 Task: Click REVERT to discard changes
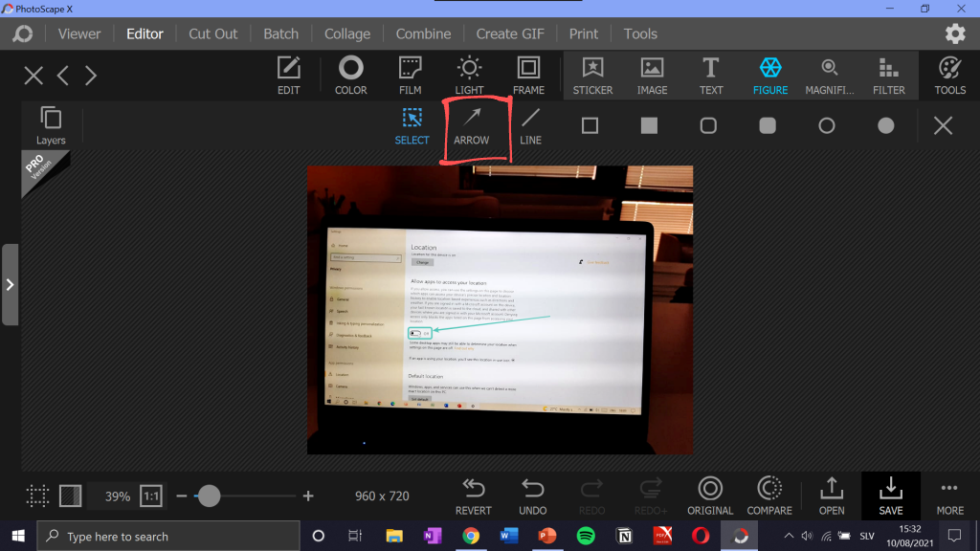pyautogui.click(x=473, y=496)
